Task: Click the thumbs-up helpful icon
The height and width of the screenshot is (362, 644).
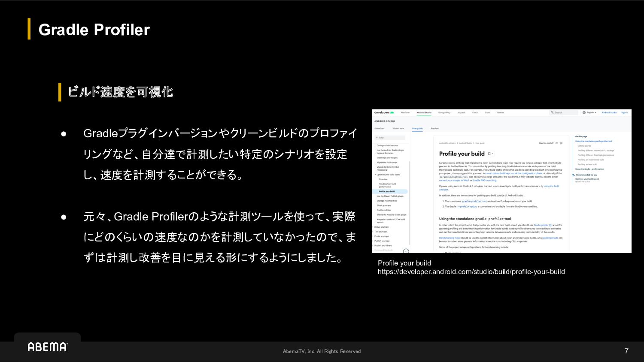Action: point(557,143)
